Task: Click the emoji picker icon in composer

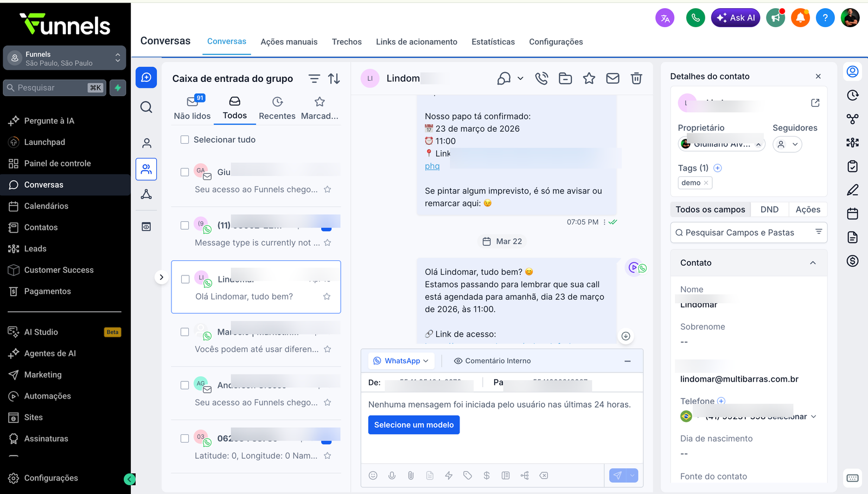Action: [x=373, y=476]
